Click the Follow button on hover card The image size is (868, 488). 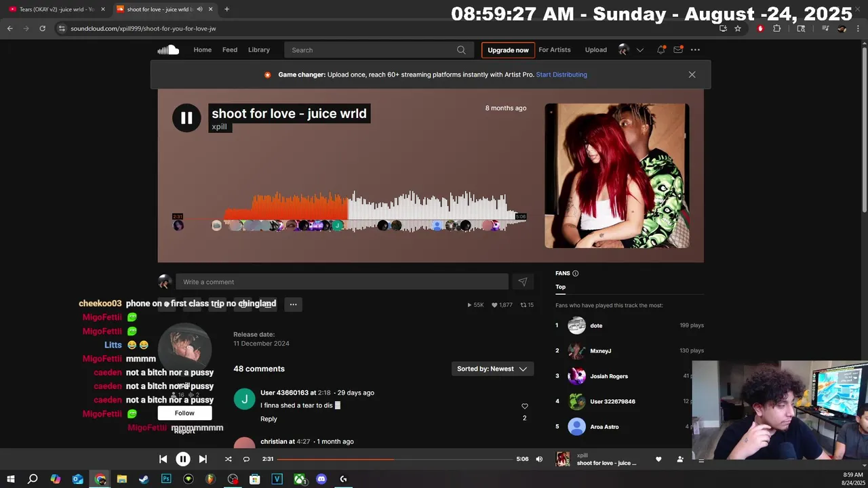(184, 413)
